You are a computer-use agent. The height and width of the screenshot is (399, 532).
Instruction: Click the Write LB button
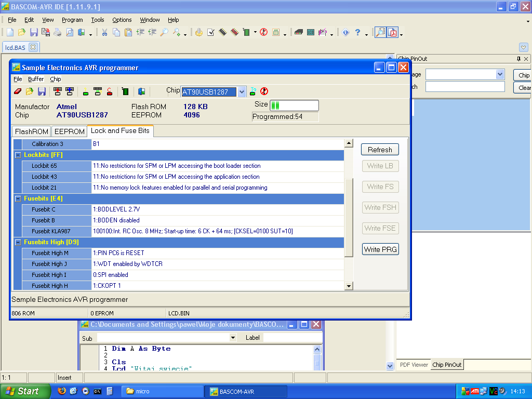(x=380, y=166)
